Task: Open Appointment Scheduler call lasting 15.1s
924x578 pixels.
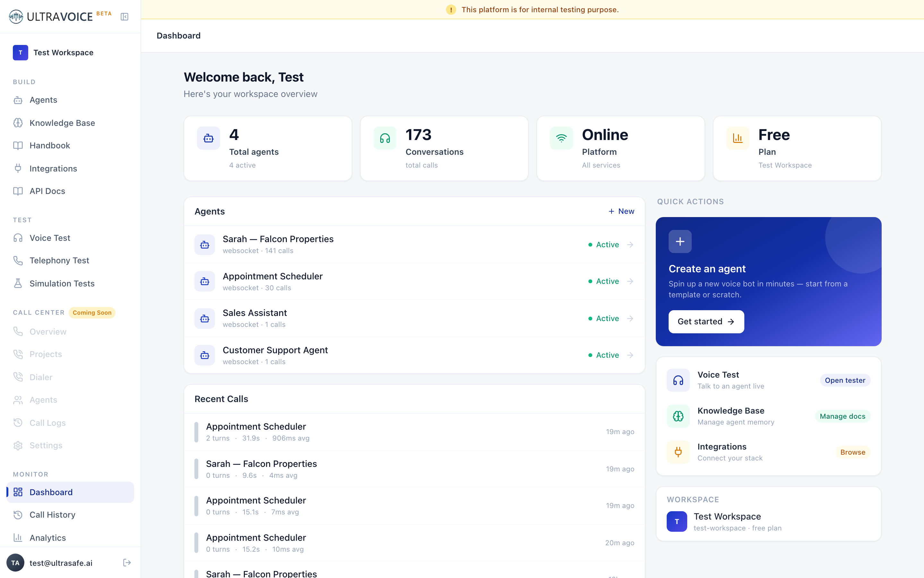Action: [x=414, y=505]
